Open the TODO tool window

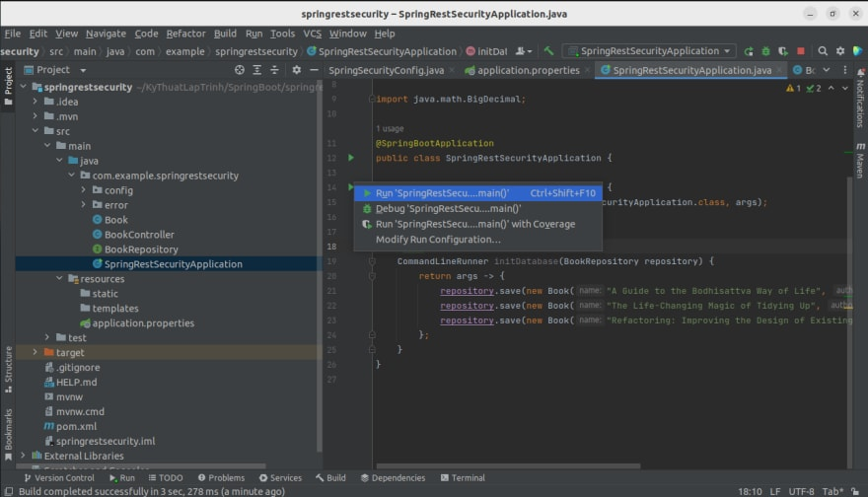pyautogui.click(x=166, y=477)
